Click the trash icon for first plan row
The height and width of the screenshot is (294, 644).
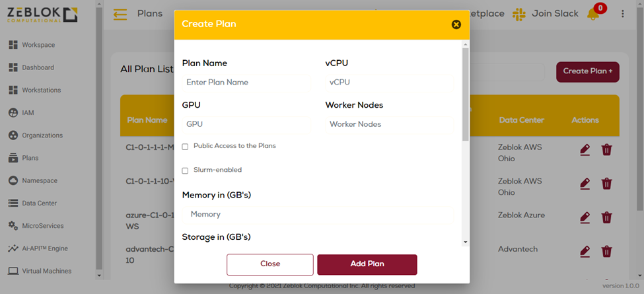606,150
